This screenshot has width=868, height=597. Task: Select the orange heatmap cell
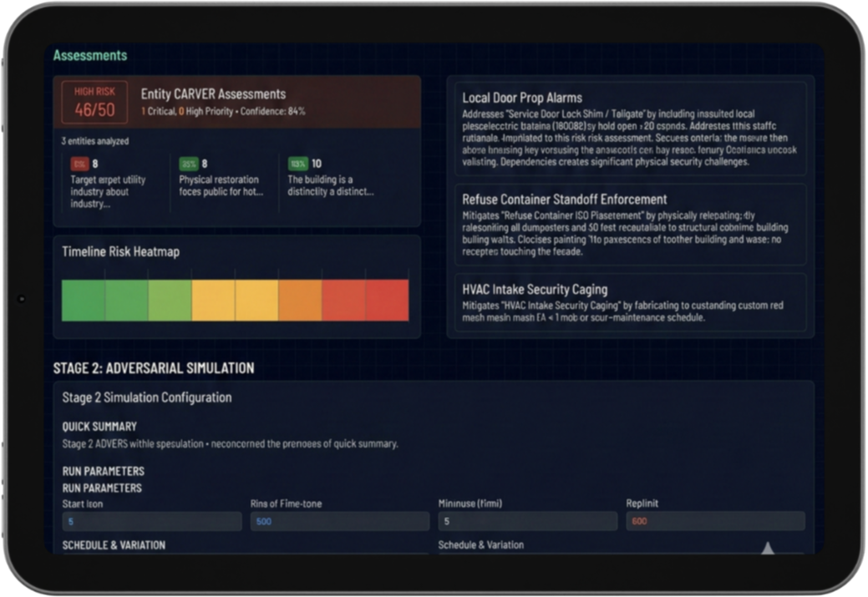pyautogui.click(x=300, y=300)
